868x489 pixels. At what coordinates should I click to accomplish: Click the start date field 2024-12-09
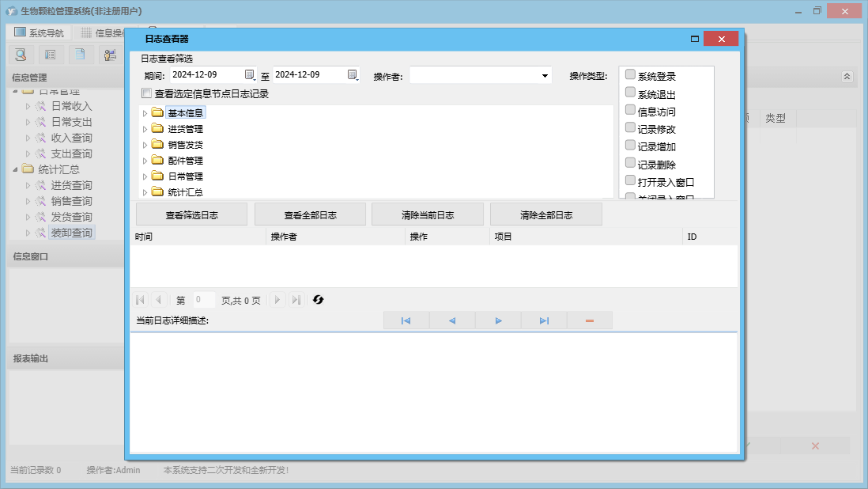point(206,74)
